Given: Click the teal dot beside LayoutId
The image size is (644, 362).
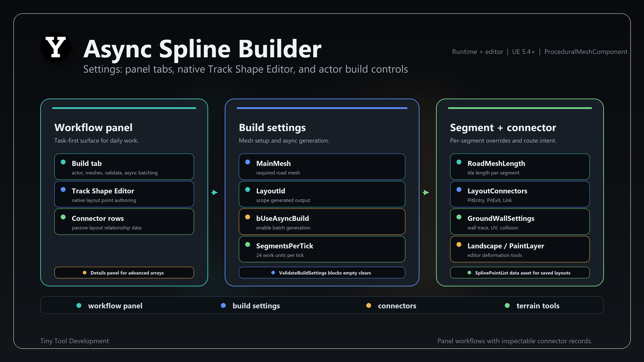Looking at the screenshot, I should click(x=248, y=189).
